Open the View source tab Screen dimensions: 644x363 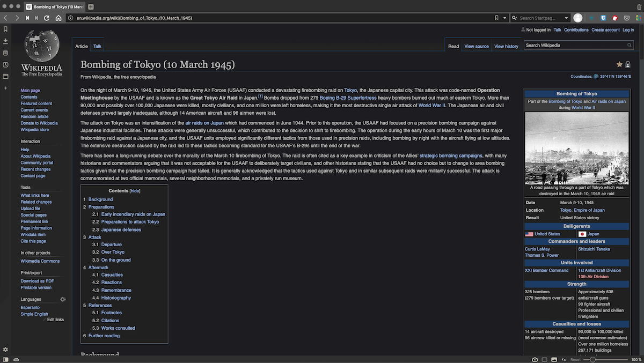477,46
